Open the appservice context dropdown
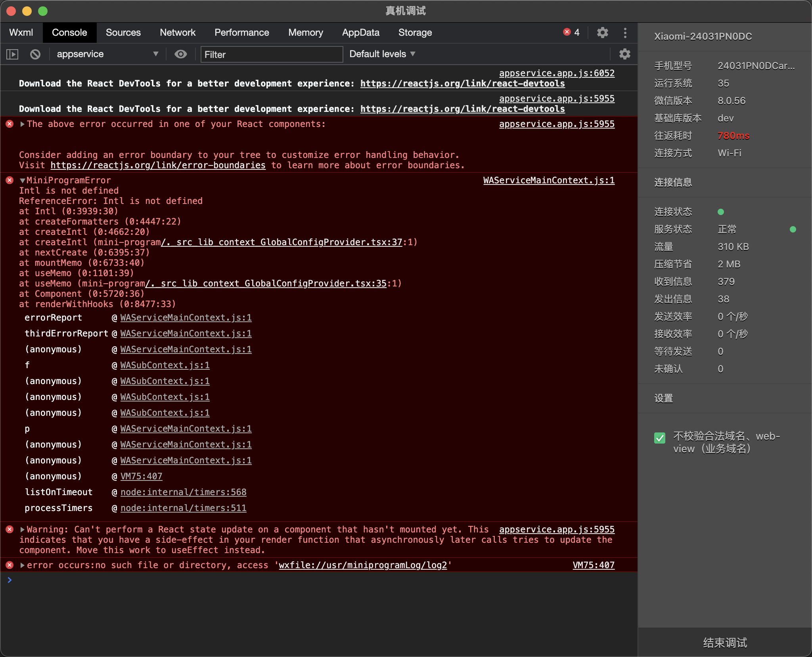This screenshot has width=812, height=657. 107,54
